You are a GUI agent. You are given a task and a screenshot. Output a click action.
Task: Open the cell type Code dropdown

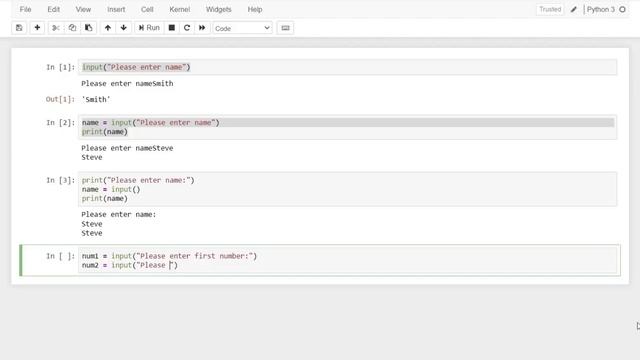click(242, 28)
